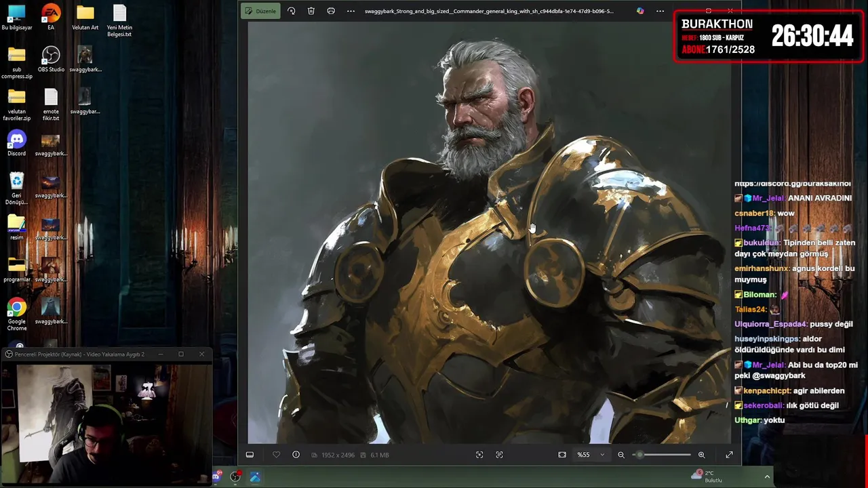Viewport: 868px width, 488px height.
Task: Open swaggybark thumbnail beside Geri Dönüşüm
Action: pyautogui.click(x=51, y=186)
